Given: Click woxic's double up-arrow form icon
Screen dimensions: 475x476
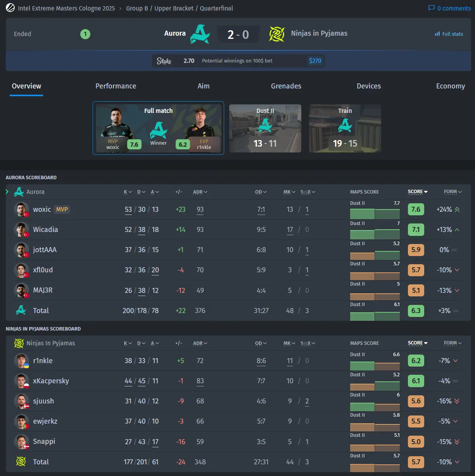Looking at the screenshot, I should (x=457, y=209).
